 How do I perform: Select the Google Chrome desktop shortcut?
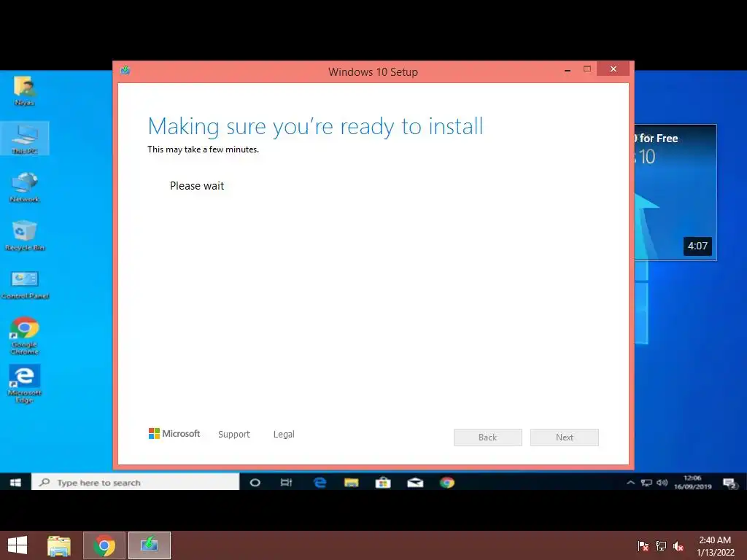[25, 335]
